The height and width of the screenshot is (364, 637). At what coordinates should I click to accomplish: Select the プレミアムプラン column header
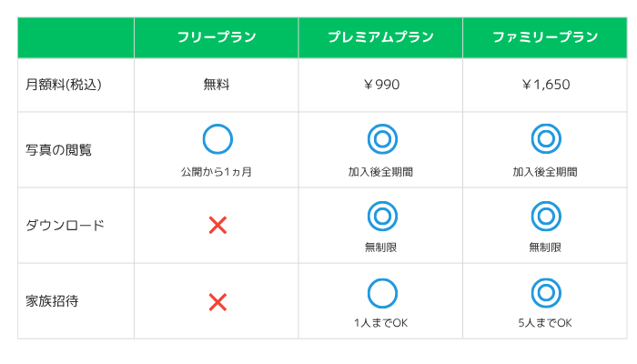pos(380,37)
